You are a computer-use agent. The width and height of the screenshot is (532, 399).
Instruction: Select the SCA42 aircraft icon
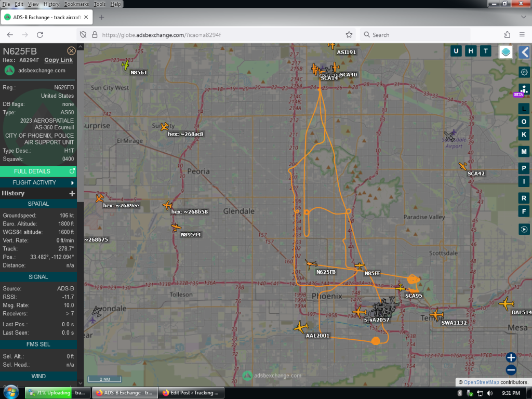click(x=463, y=166)
